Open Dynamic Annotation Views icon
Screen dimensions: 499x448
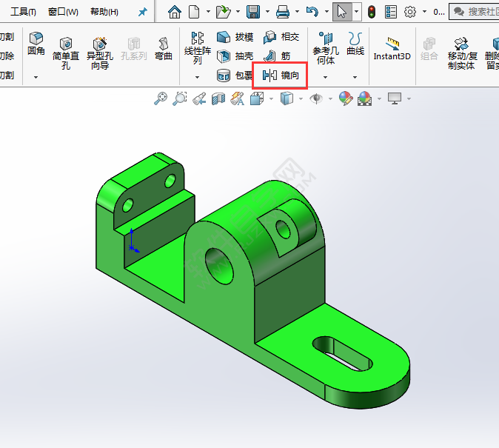pyautogui.click(x=238, y=98)
